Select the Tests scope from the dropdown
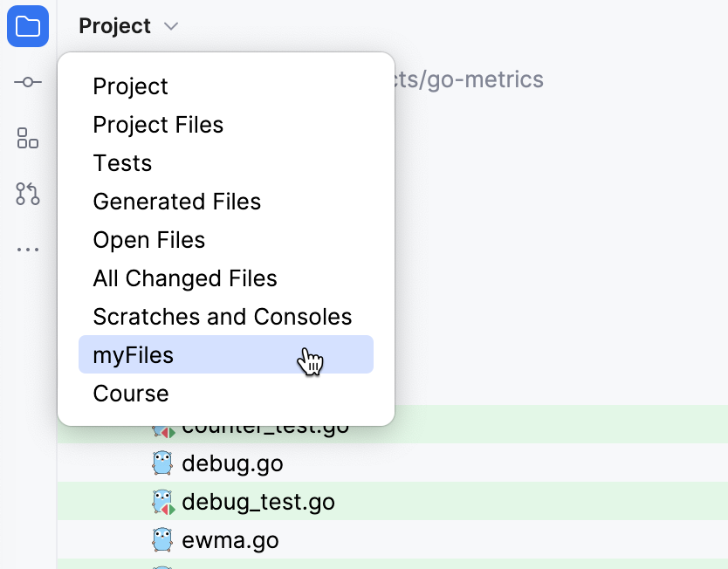Screen dimensions: 728x569 tap(122, 163)
